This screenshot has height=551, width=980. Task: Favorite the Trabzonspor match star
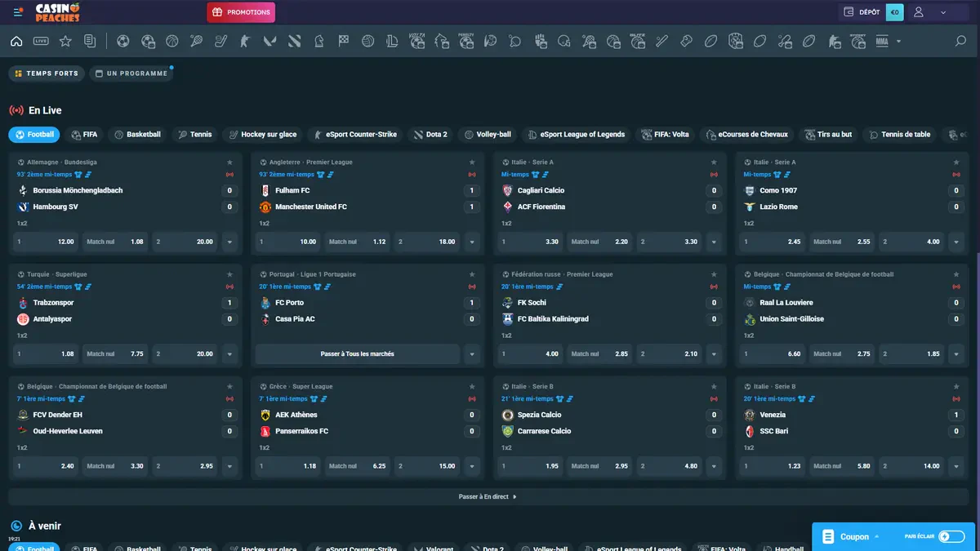(x=230, y=274)
